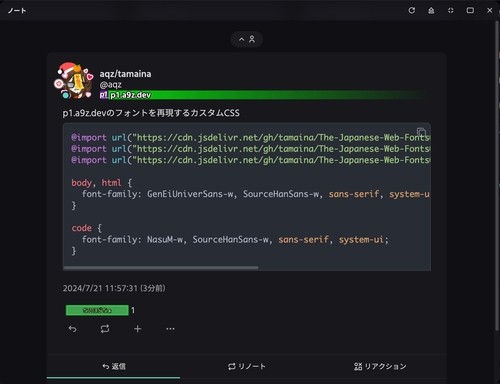
Task: Renote the post with renote icon
Action: point(105,329)
